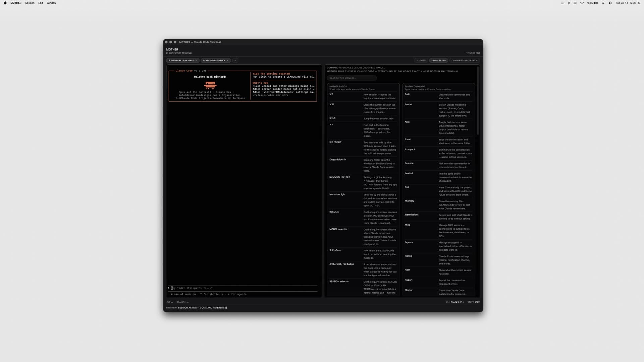
Task: Open Bluetooth status in menu bar
Action: pos(569,3)
